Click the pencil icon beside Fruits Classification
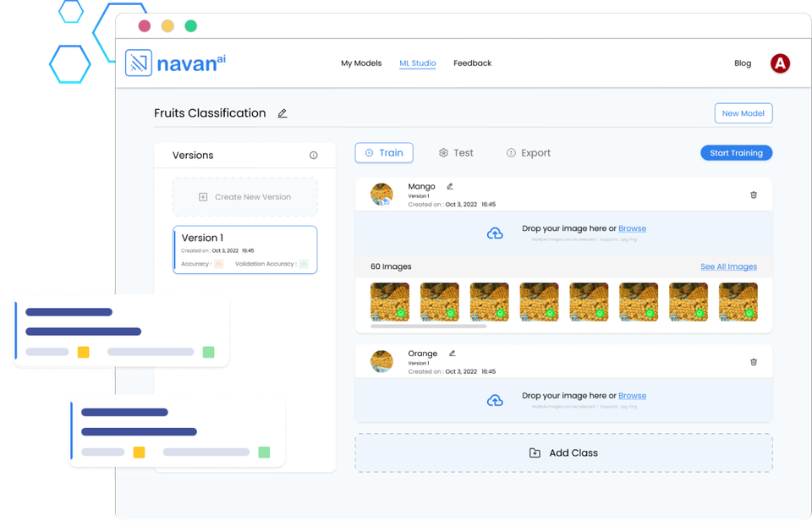This screenshot has width=812, height=521. pos(283,112)
